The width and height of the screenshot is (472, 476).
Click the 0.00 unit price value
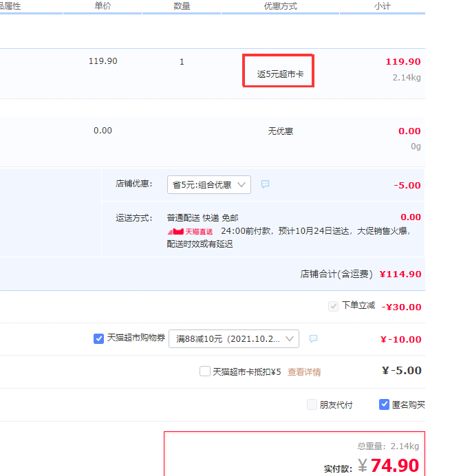pyautogui.click(x=103, y=131)
